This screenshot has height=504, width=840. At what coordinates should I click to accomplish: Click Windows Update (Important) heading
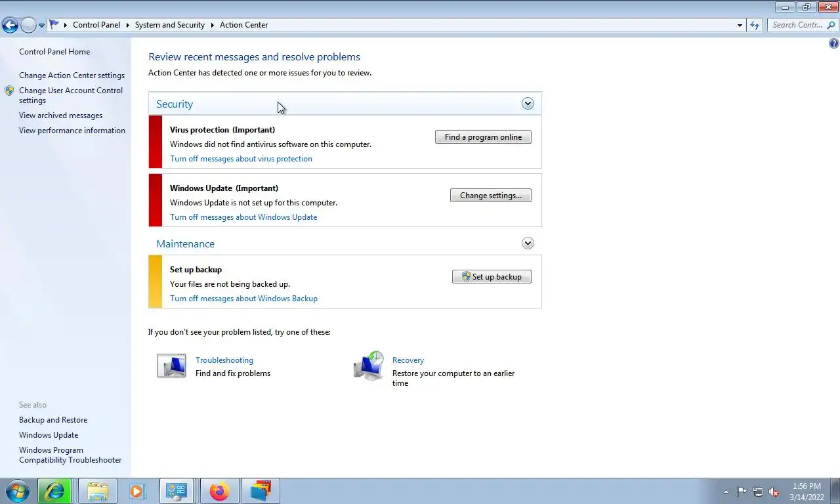(x=224, y=188)
